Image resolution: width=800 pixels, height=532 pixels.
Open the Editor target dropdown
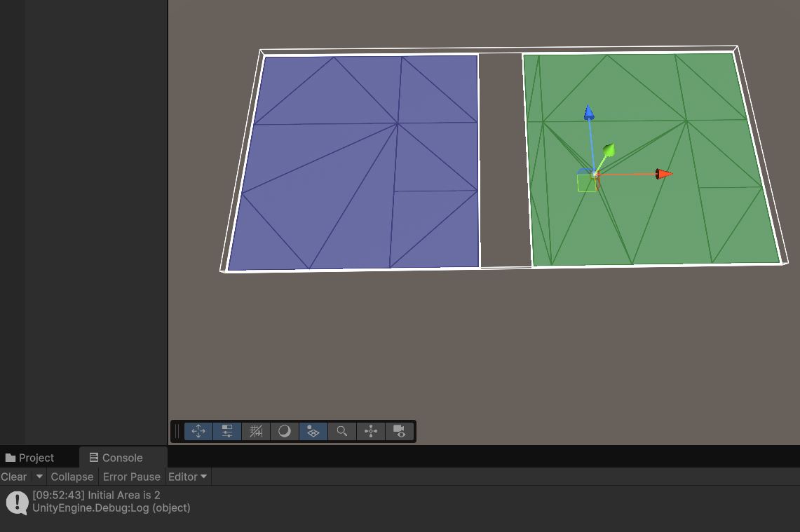point(188,477)
